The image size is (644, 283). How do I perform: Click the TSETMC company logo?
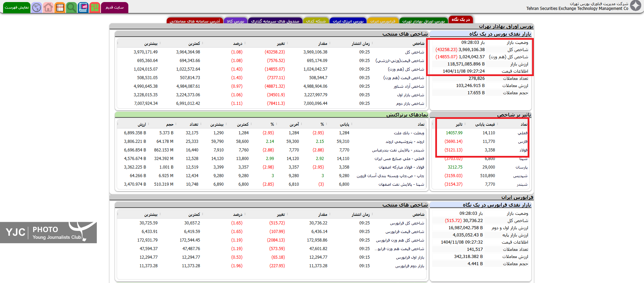pos(635,6)
